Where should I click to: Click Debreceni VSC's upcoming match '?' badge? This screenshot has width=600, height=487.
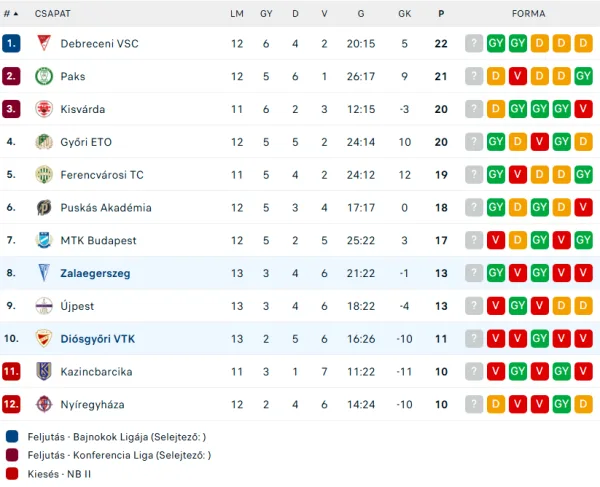(474, 43)
